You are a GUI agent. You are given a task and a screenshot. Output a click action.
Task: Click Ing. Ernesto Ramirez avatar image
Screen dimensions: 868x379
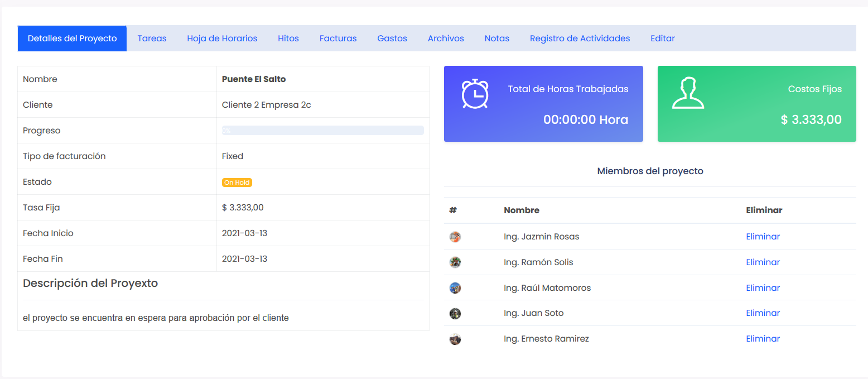[455, 339]
